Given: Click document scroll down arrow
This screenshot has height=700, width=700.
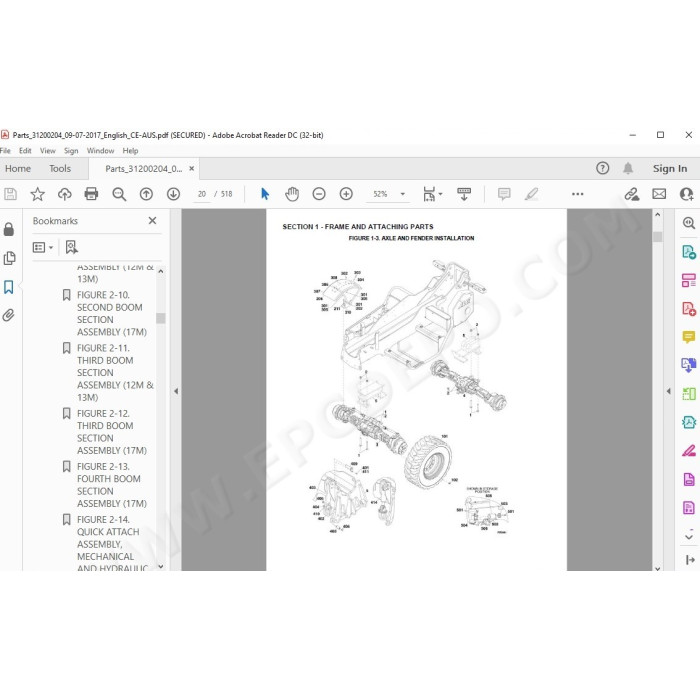Looking at the screenshot, I should (x=657, y=568).
